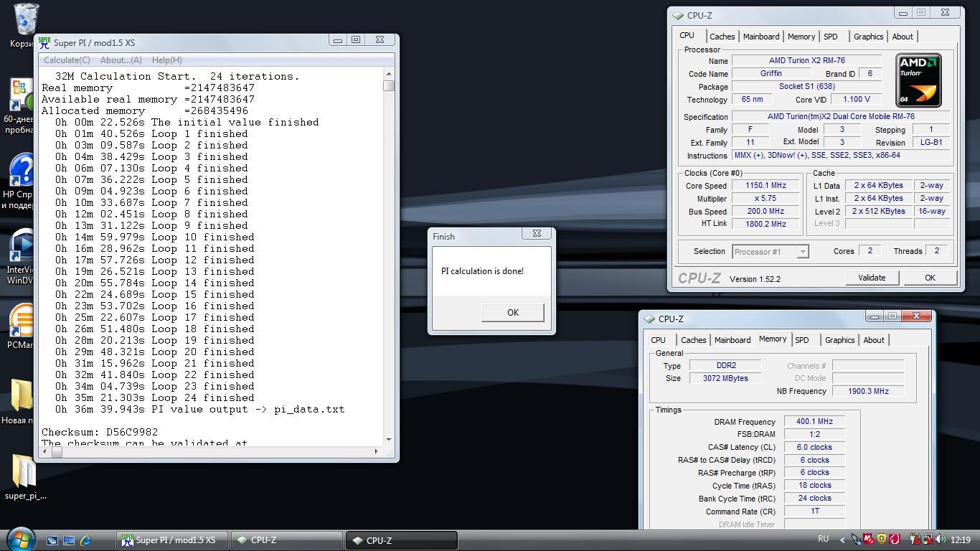This screenshot has height=551, width=980.
Task: Maximize the Super PI window
Action: click(x=355, y=39)
